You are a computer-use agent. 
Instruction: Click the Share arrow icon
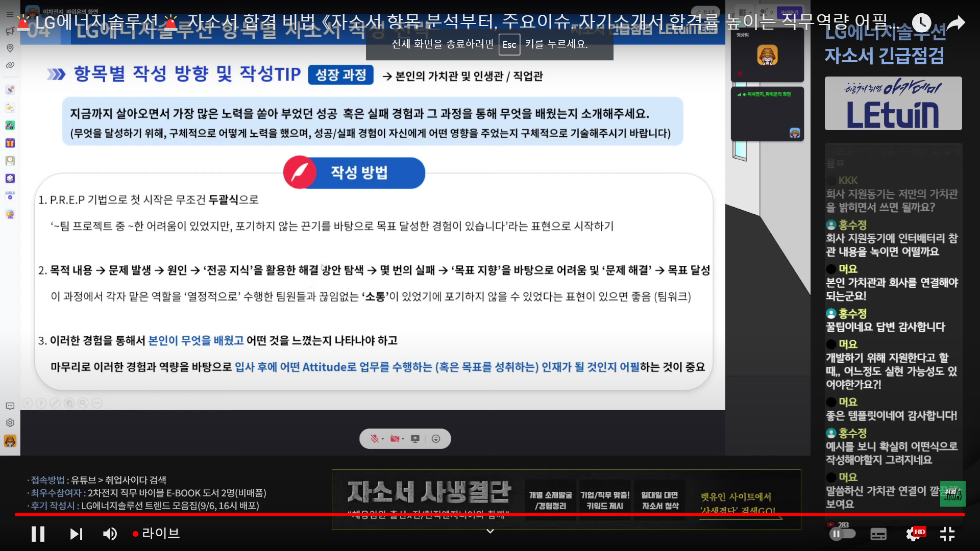[x=956, y=22]
